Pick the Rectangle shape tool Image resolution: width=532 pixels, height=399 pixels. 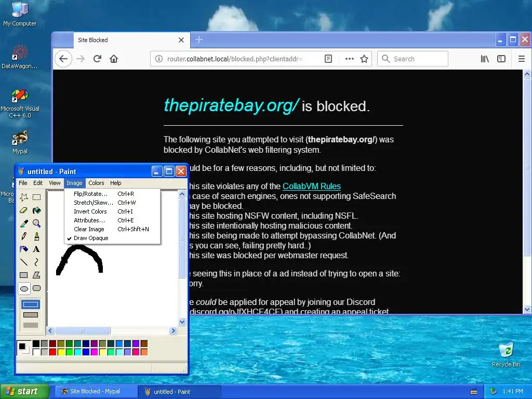(x=24, y=275)
